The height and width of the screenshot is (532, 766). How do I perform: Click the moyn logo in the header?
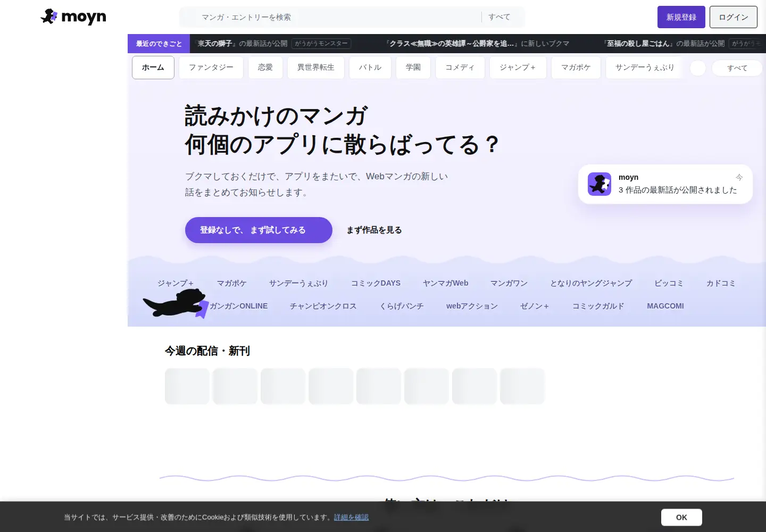click(73, 17)
